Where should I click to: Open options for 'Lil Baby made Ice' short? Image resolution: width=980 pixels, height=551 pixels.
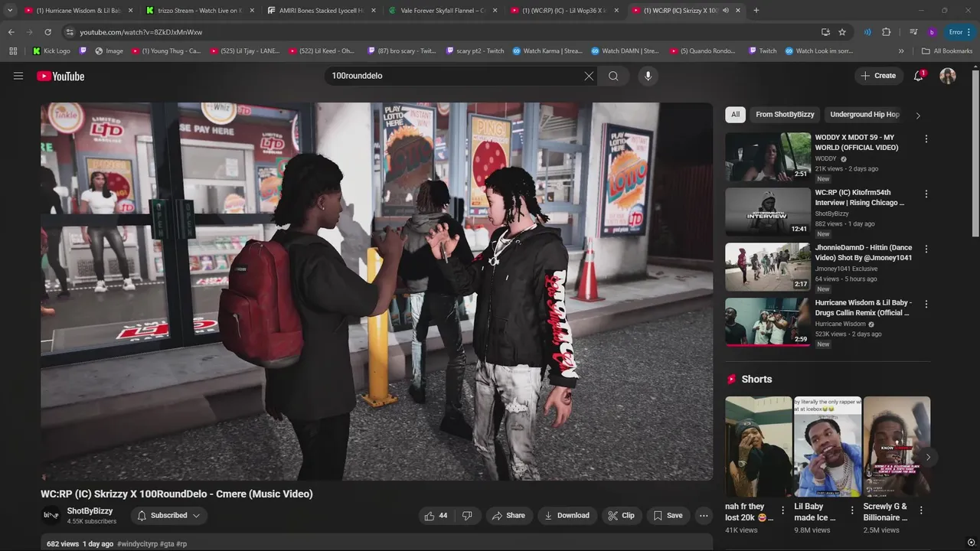point(852,510)
